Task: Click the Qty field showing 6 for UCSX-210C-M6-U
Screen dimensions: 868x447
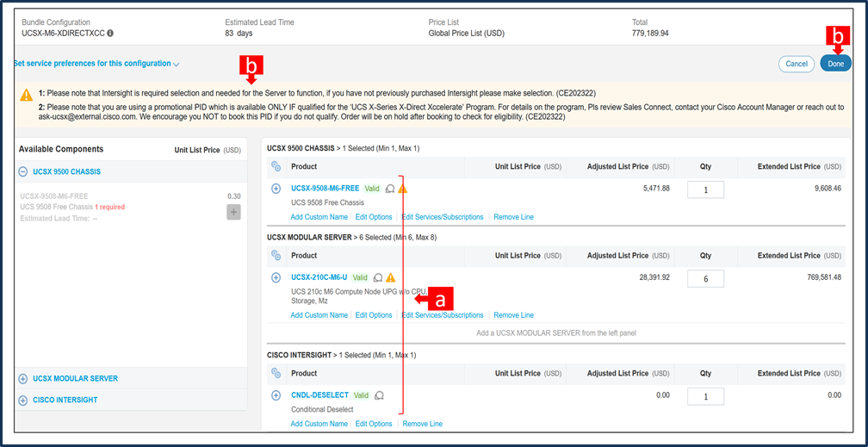Action: point(706,279)
